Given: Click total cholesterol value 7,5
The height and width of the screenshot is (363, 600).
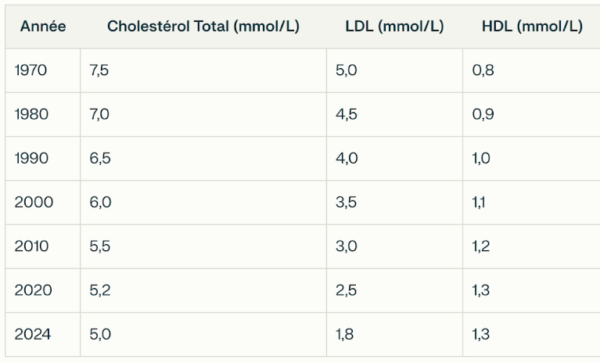Looking at the screenshot, I should pos(99,70).
